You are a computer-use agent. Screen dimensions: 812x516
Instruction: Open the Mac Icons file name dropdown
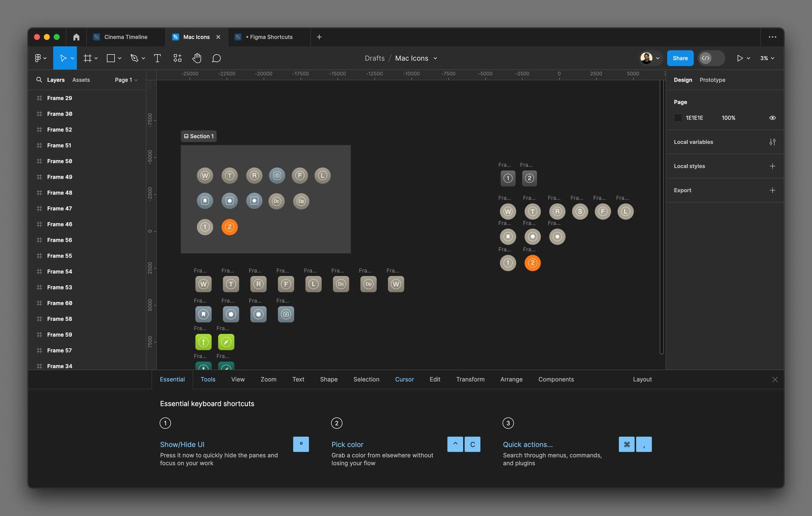[435, 58]
